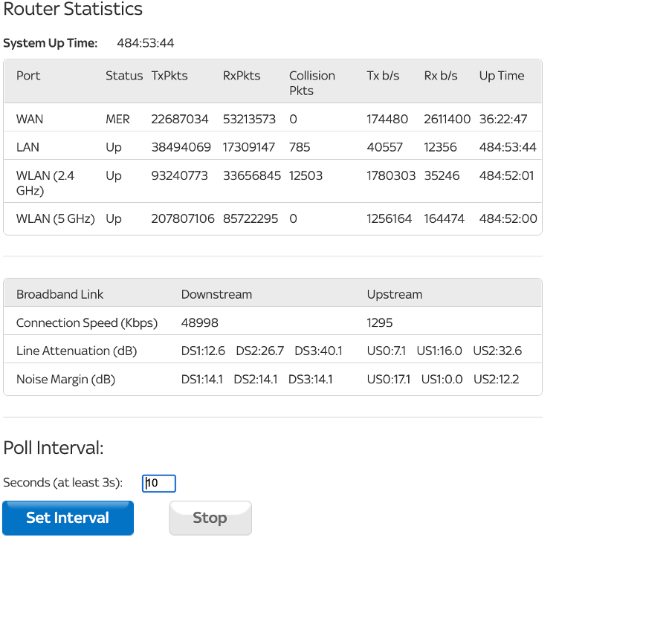Select the Router Statistics heading
This screenshot has width=672, height=624.
pos(73,10)
